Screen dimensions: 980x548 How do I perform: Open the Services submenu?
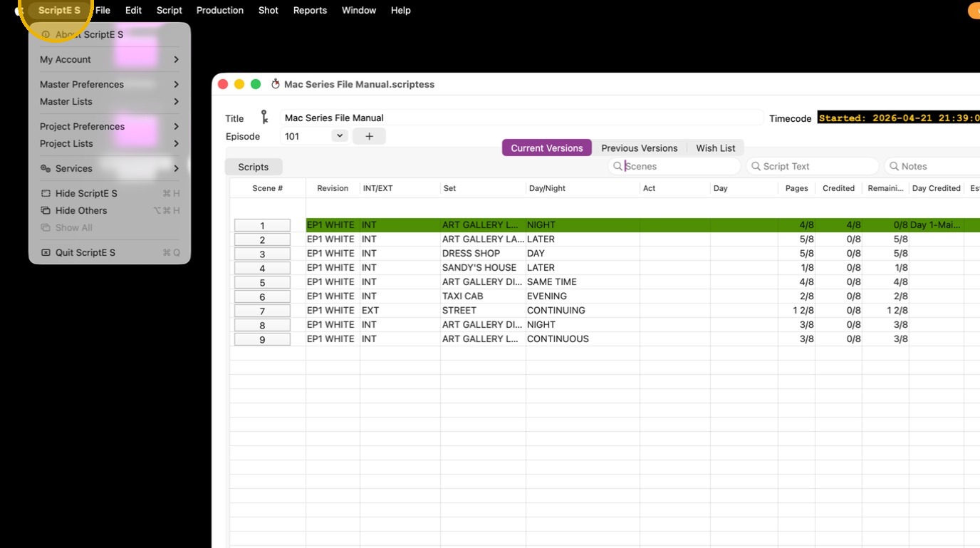click(110, 168)
